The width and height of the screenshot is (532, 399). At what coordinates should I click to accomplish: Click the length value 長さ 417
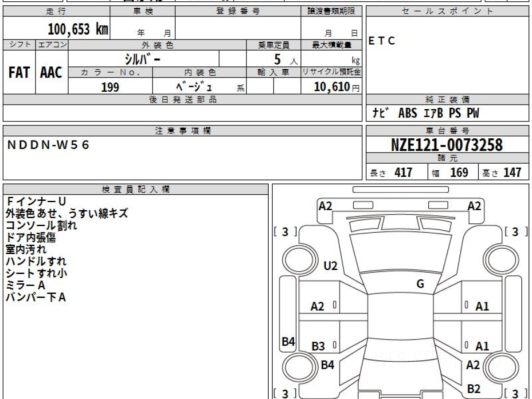[x=391, y=172]
